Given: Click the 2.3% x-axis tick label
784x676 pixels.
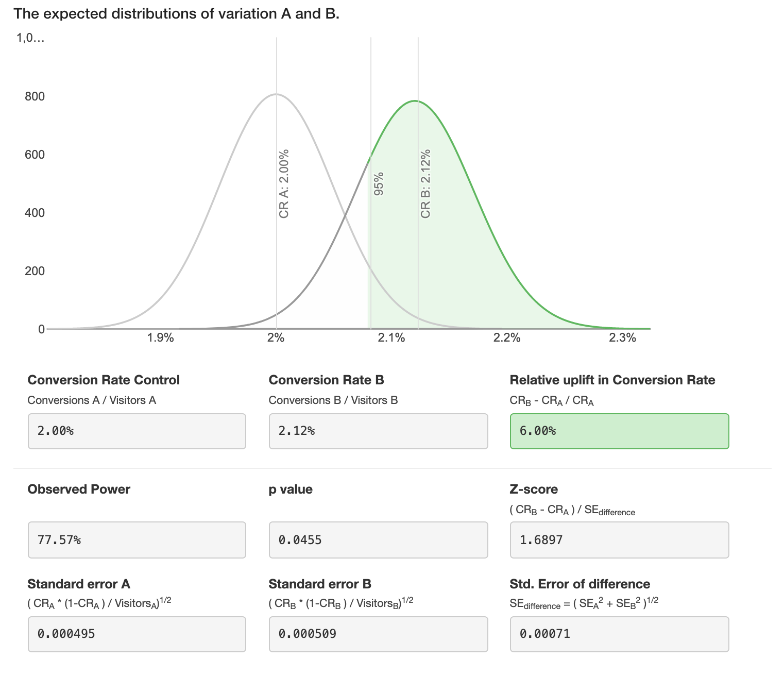Looking at the screenshot, I should pos(622,338).
